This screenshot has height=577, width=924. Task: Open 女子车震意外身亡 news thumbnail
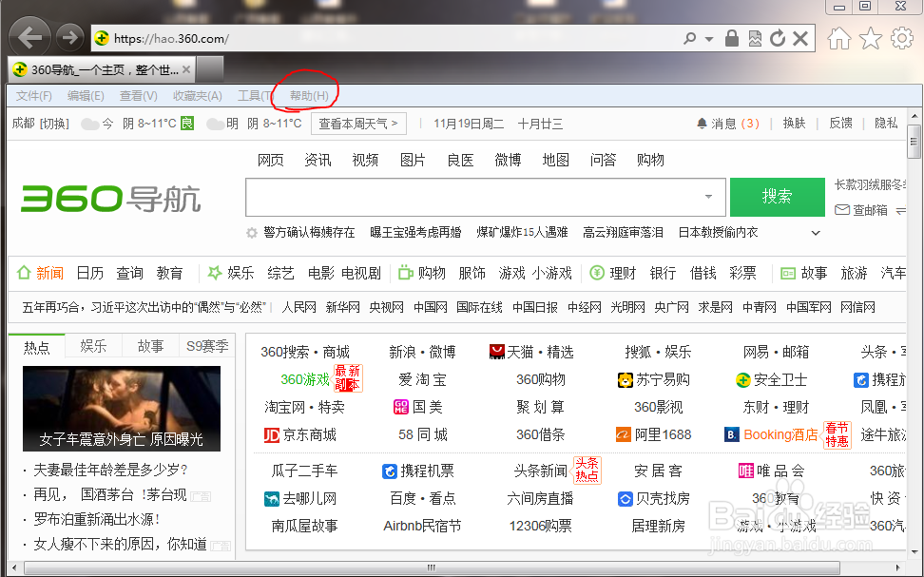[x=122, y=409]
